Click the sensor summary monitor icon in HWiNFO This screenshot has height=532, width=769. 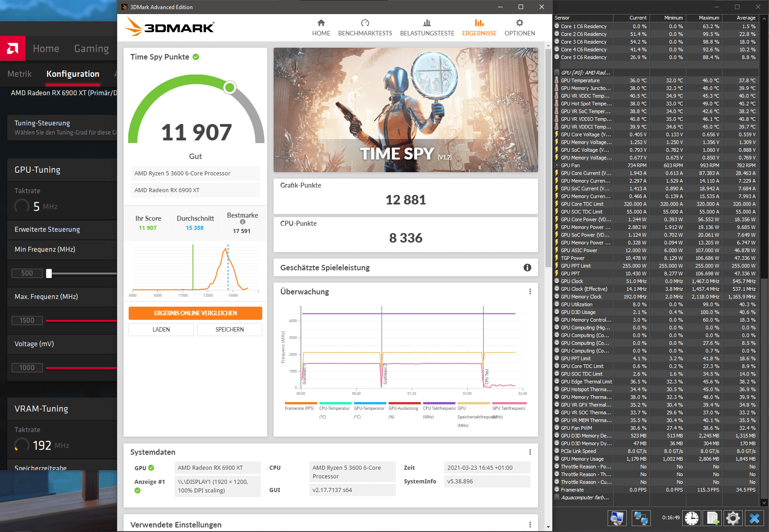(617, 518)
